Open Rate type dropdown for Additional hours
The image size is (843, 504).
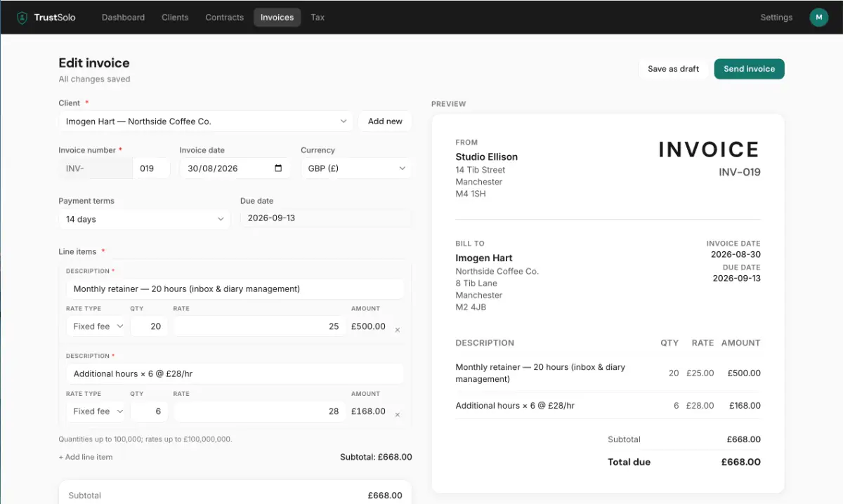(98, 411)
